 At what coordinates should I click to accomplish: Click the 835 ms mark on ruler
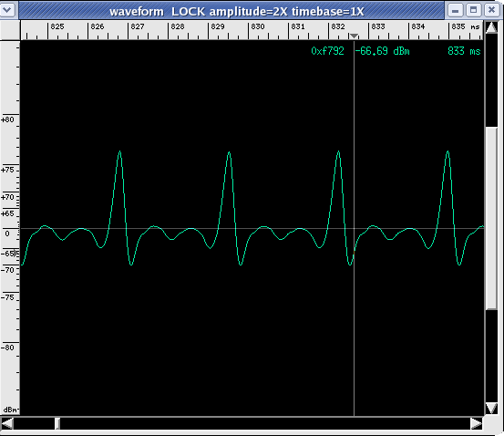point(458,26)
